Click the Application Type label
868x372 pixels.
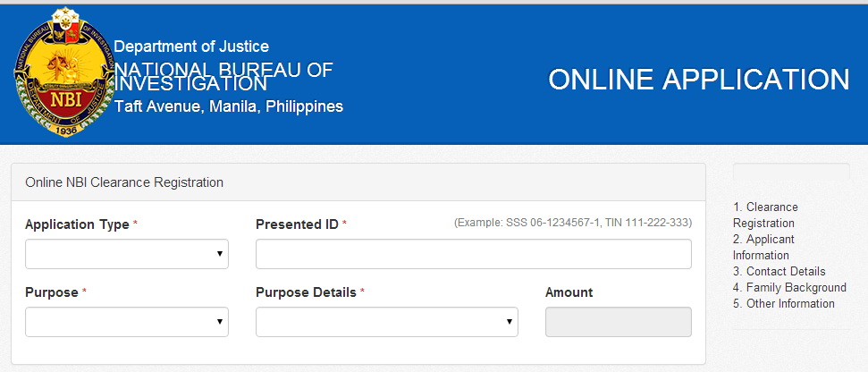click(77, 224)
